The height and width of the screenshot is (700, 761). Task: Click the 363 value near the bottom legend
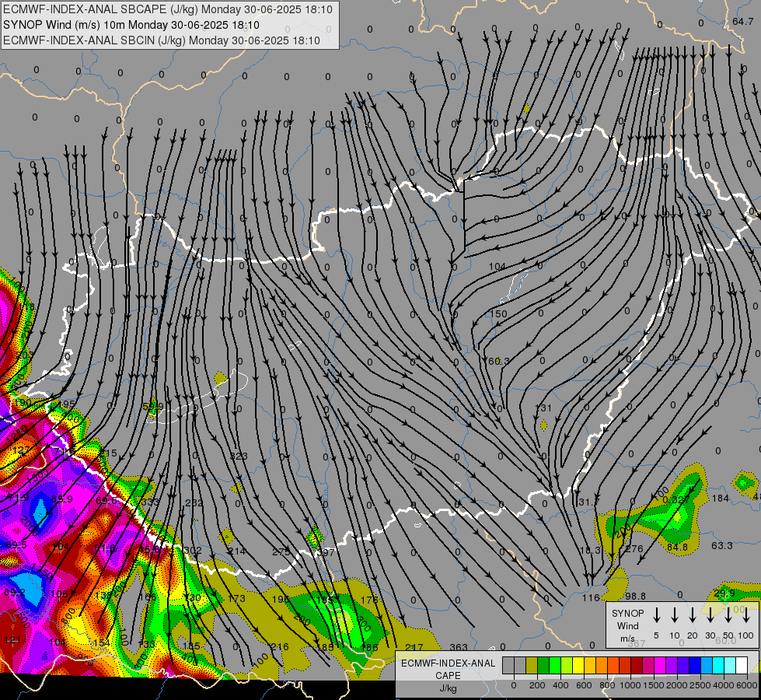pyautogui.click(x=458, y=647)
